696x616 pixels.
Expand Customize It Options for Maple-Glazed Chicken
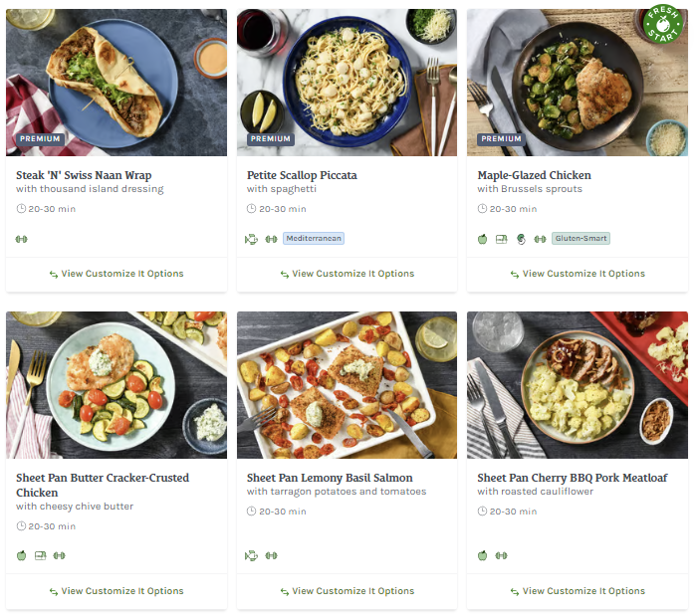578,274
